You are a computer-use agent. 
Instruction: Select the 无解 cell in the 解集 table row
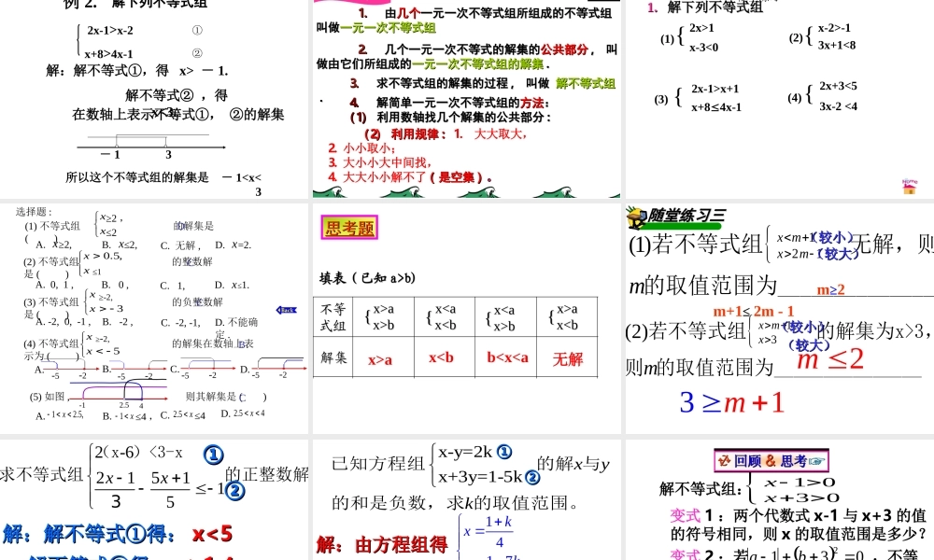[568, 357]
